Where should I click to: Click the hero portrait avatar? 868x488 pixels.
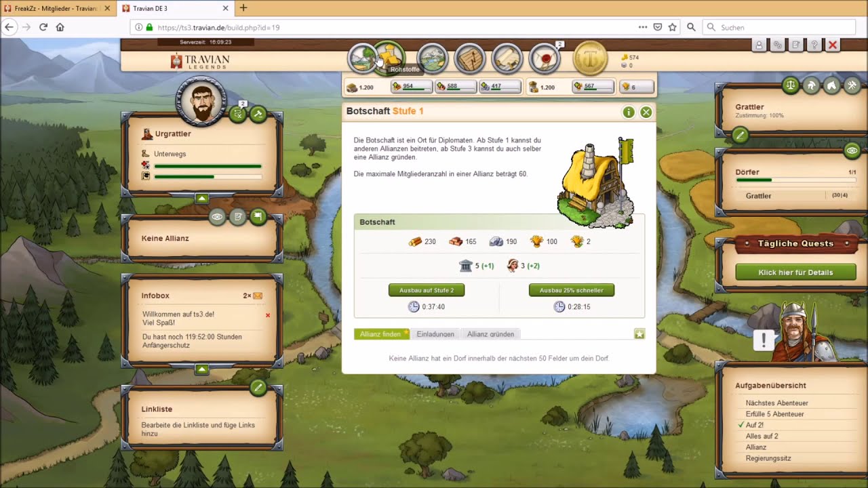tap(201, 102)
